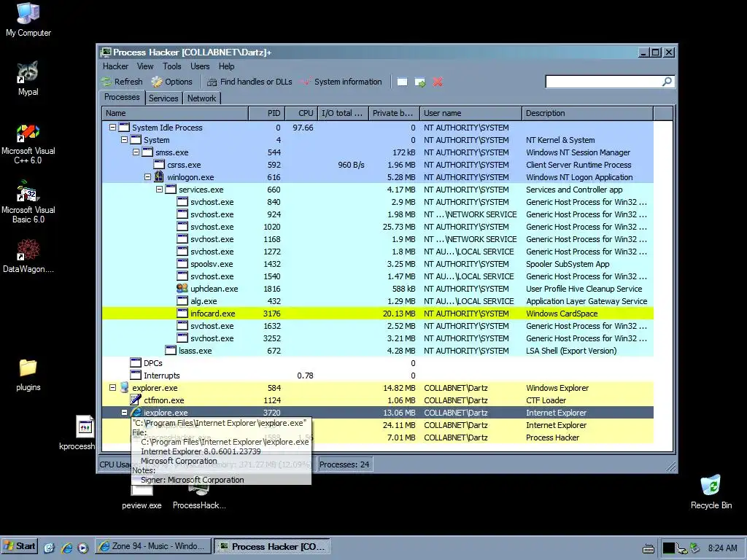Select the winlogon.exe process icon
The width and height of the screenshot is (747, 560).
click(158, 176)
